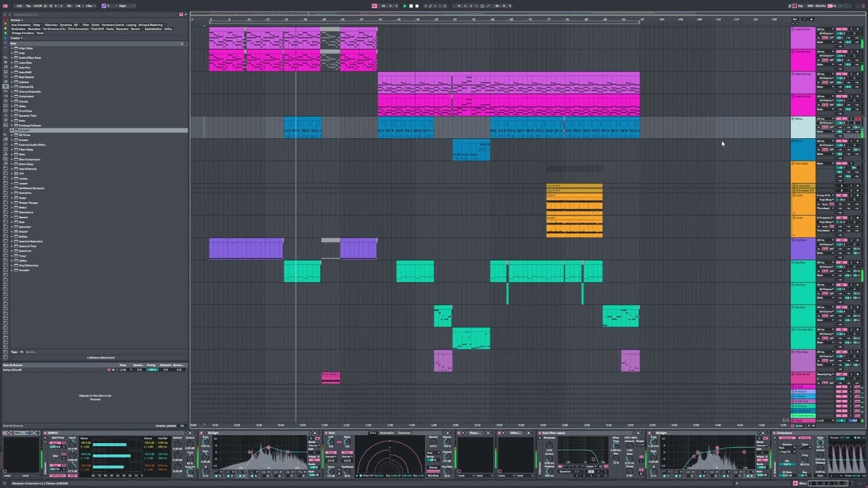Open the Devices filter dropdown in browser
868x488 pixels.
click(17, 20)
